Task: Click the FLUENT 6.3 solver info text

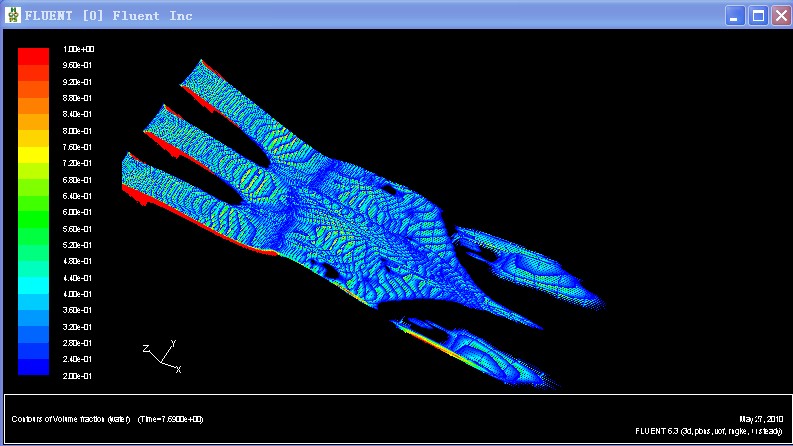Action: pos(709,431)
